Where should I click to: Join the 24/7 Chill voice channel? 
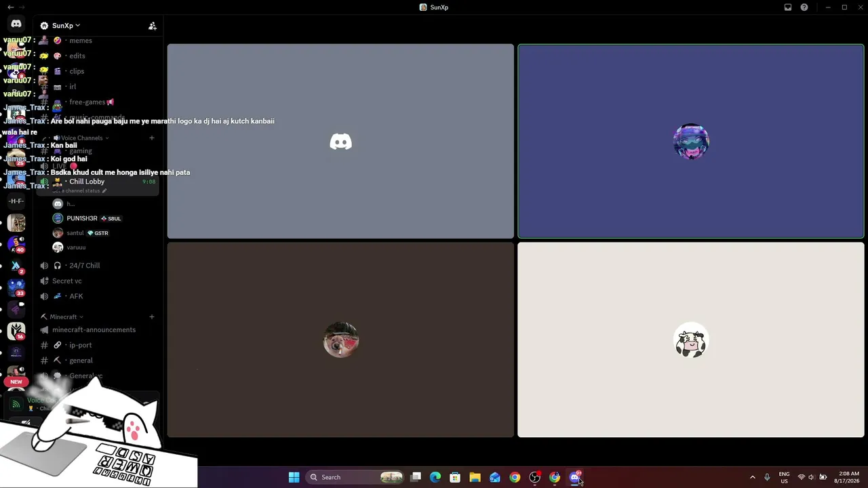click(84, 266)
